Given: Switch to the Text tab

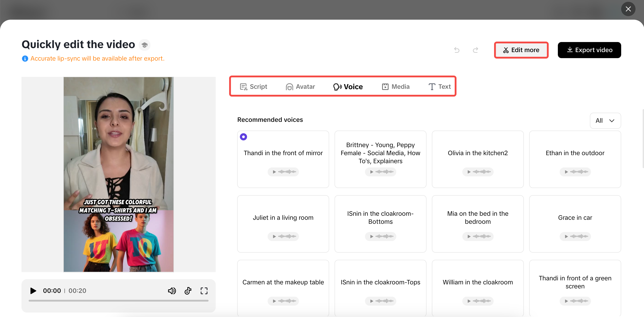Looking at the screenshot, I should [439, 87].
